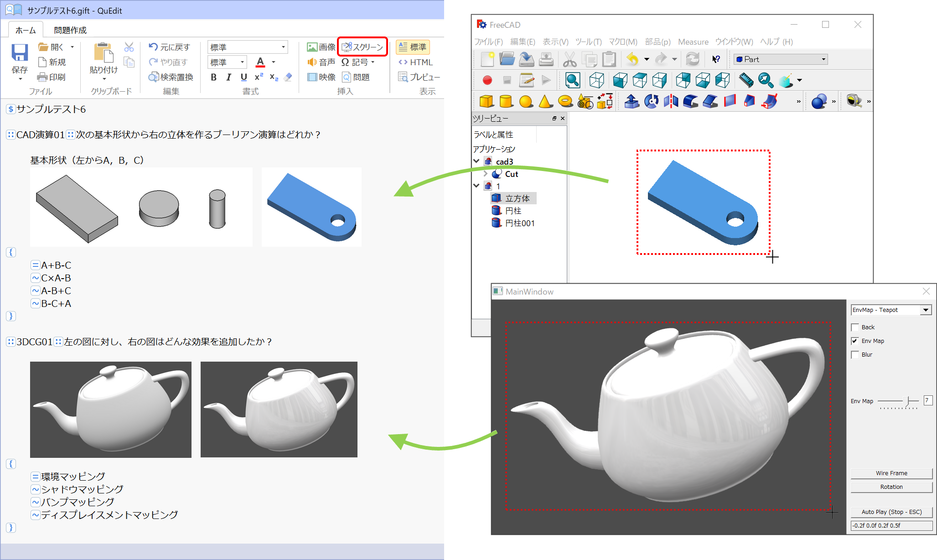The image size is (937, 560).
Task: Insert an image with 画像 icon
Action: (x=312, y=47)
